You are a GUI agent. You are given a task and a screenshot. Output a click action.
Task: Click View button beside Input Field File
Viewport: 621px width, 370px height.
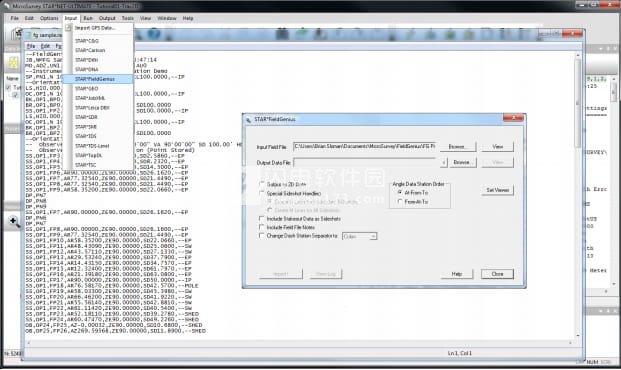(497, 147)
